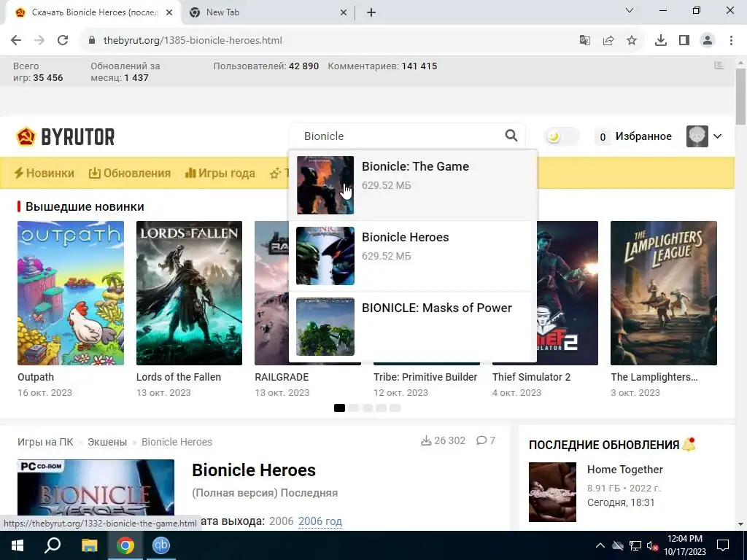Select the second carousel page dot
Viewport: 747px width, 560px height.
point(354,408)
